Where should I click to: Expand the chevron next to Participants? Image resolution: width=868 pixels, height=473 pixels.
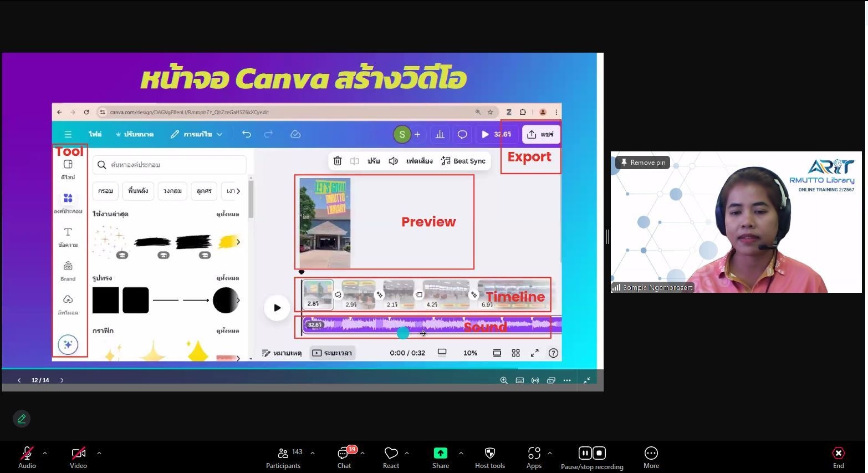[313, 453]
